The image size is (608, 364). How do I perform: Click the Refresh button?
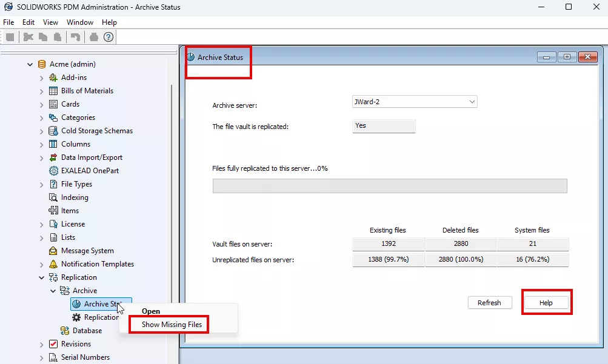489,303
